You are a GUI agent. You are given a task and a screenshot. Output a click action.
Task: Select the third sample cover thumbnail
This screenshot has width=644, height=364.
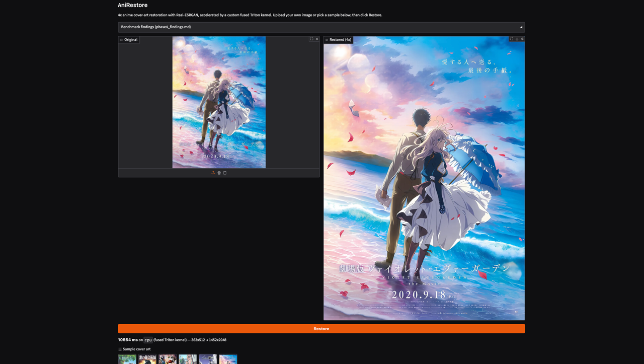coord(168,359)
